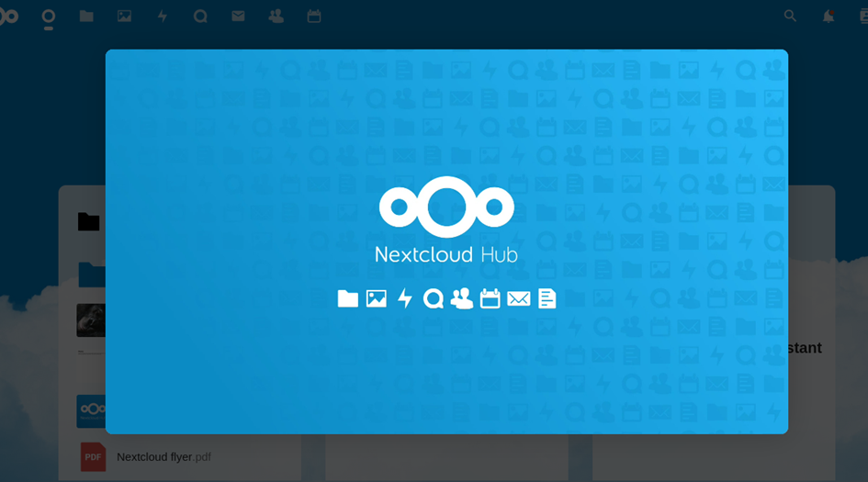Open Activity lightning icon in top bar

pyautogui.click(x=163, y=16)
